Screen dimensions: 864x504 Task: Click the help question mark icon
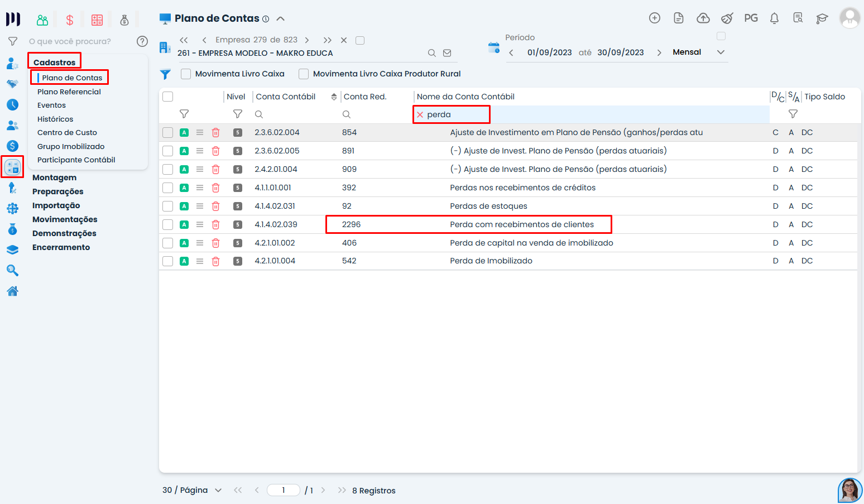[142, 41]
